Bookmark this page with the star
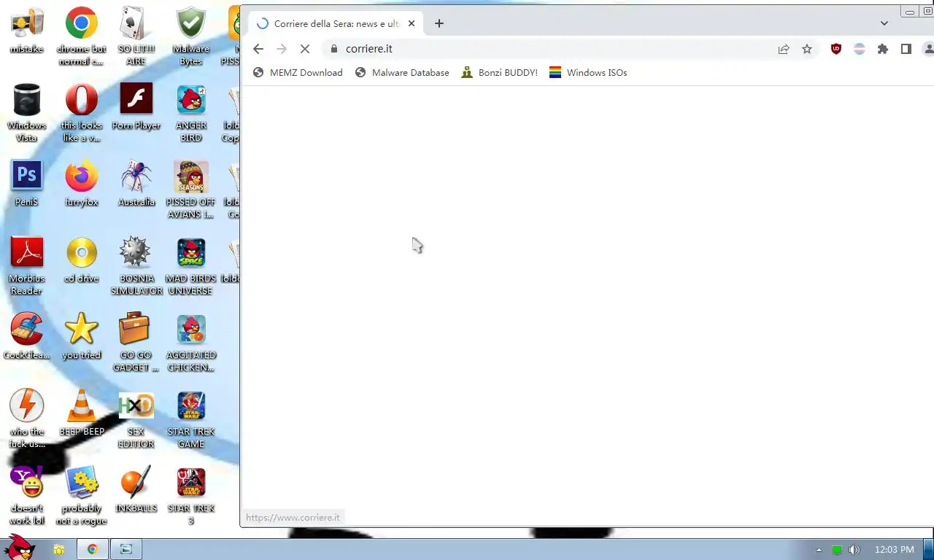 (x=807, y=49)
